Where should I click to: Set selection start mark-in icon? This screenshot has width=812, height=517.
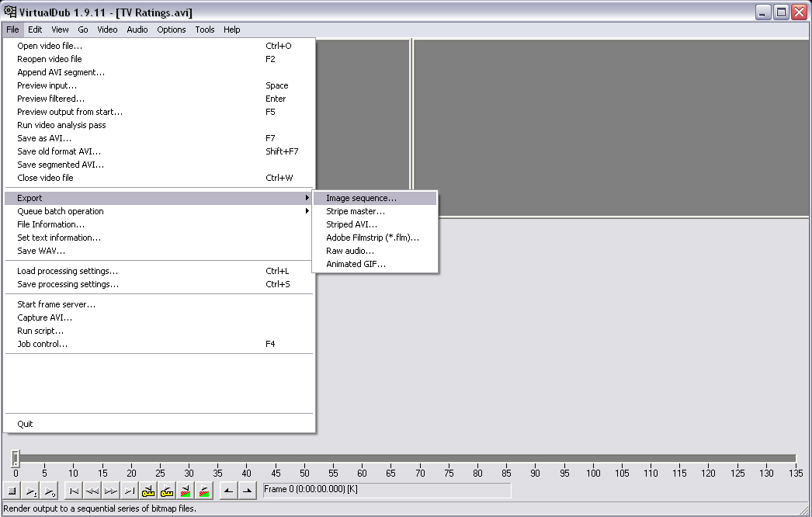pos(227,491)
